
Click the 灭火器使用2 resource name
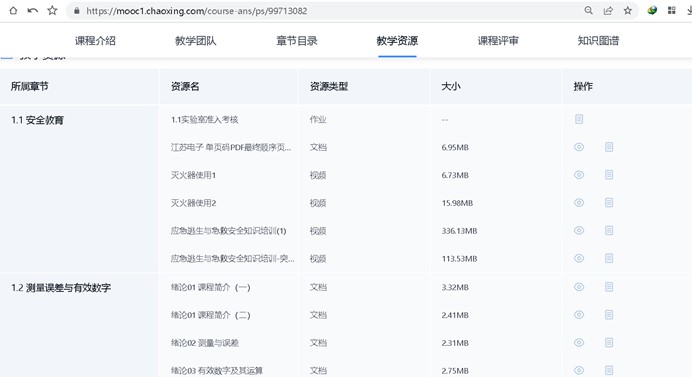(x=193, y=203)
